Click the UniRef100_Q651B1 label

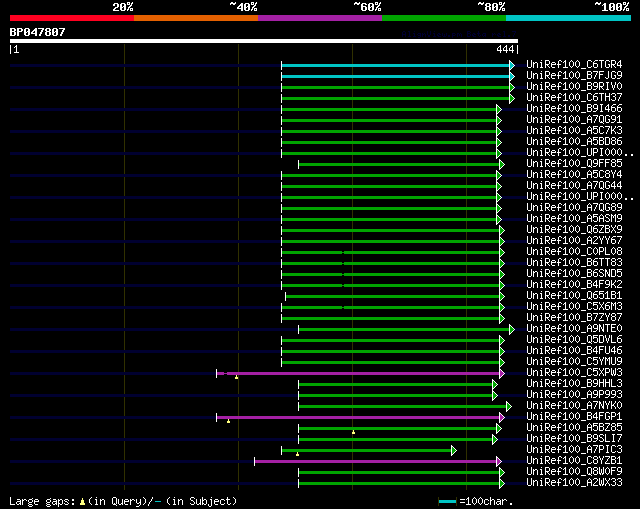click(x=574, y=296)
